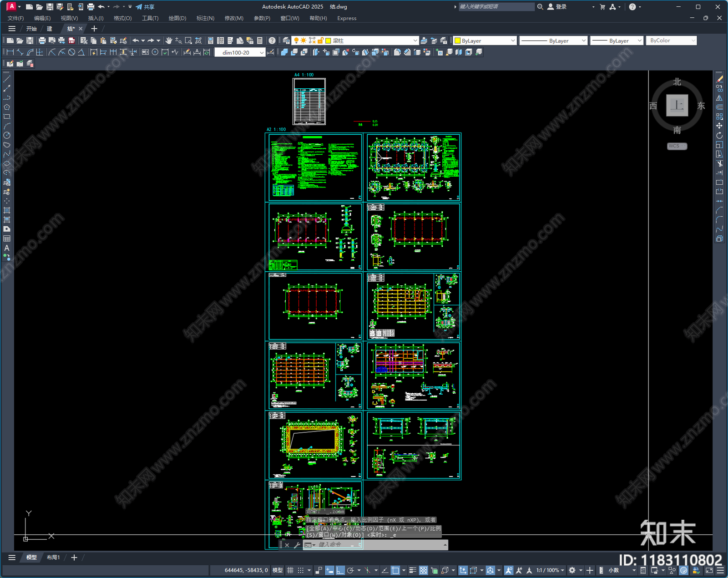Open the Layer Properties manager icon
Screen dimensions: 728x578
tap(286, 41)
